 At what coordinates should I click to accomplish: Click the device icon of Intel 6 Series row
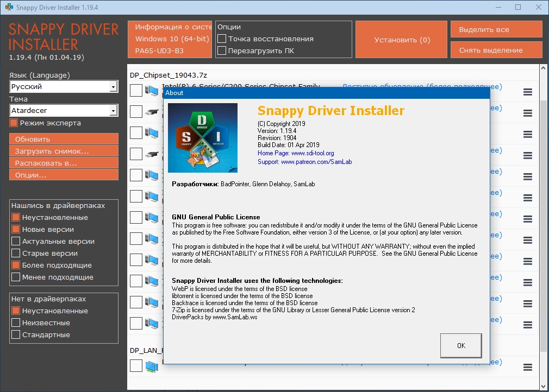point(152,91)
